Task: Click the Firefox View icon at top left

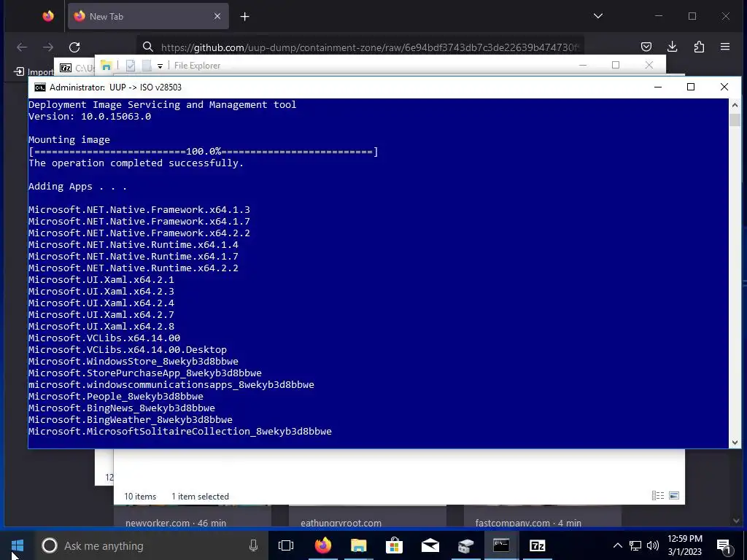Action: pyautogui.click(x=48, y=16)
